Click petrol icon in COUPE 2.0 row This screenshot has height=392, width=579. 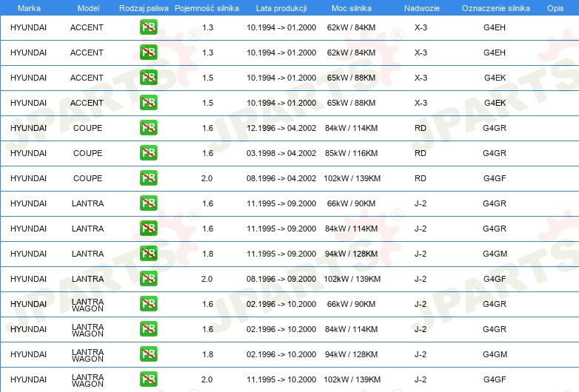[x=148, y=178]
